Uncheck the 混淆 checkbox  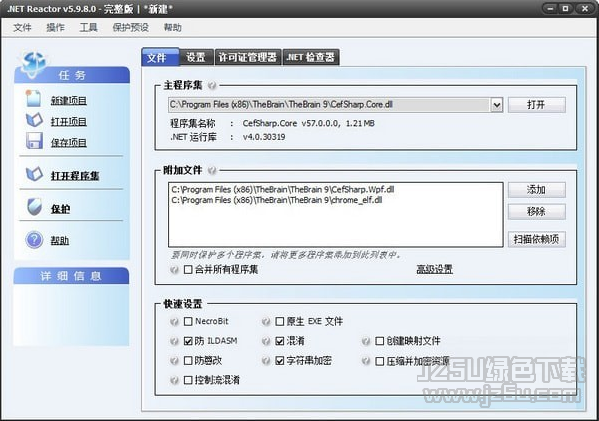(280, 341)
